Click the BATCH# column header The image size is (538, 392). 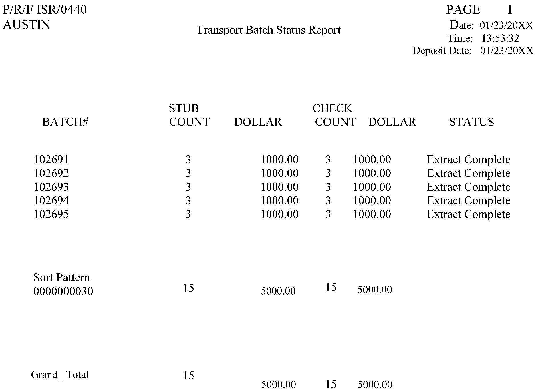(65, 122)
